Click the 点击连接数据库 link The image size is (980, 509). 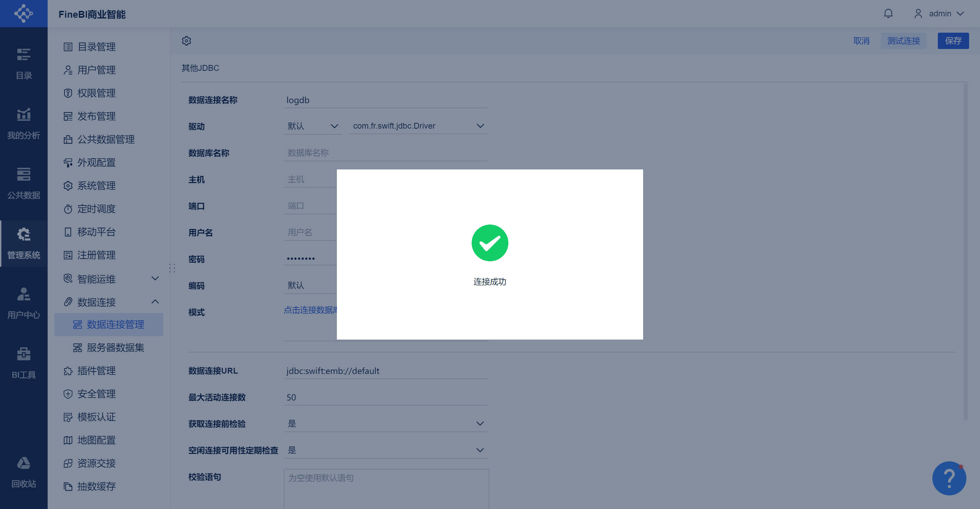click(x=310, y=310)
